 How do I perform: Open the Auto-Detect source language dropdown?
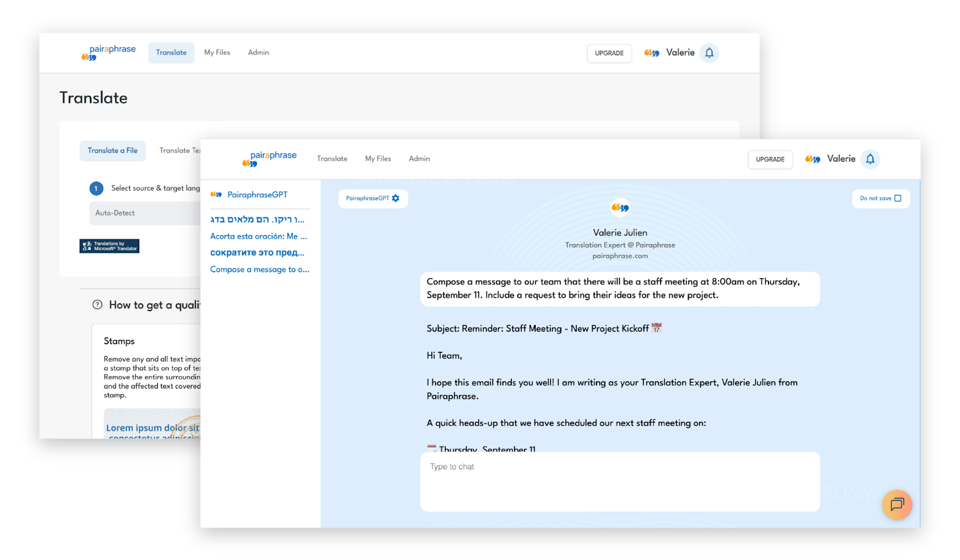click(144, 213)
